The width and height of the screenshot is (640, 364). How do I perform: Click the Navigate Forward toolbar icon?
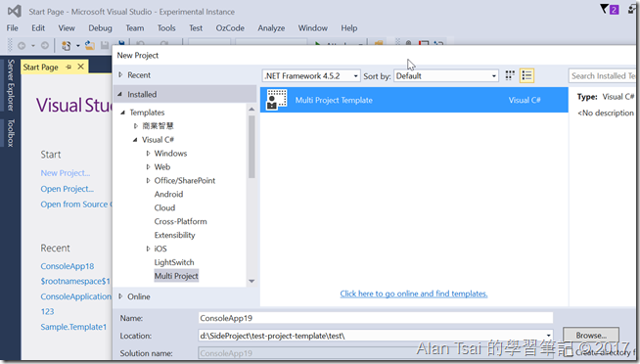[45, 46]
